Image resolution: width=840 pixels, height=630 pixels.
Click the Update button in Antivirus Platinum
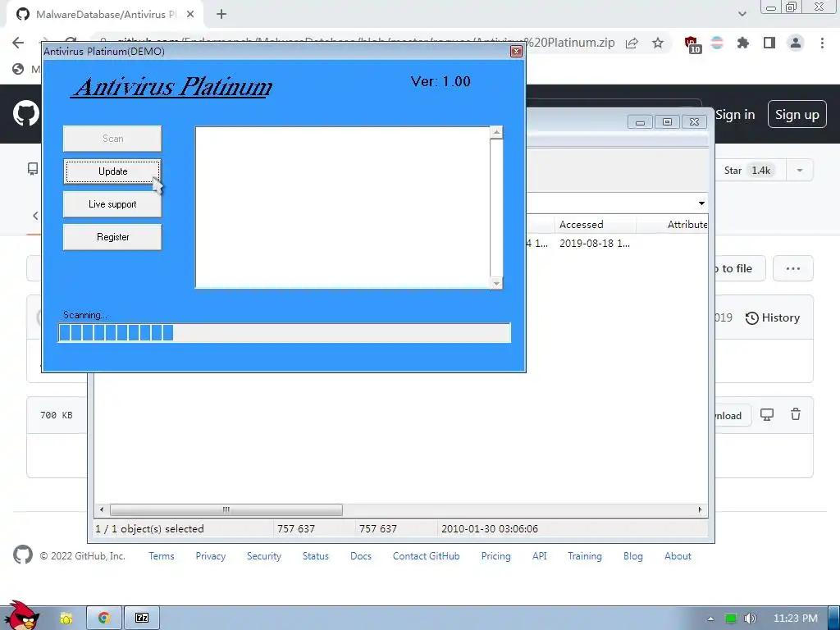(x=112, y=171)
